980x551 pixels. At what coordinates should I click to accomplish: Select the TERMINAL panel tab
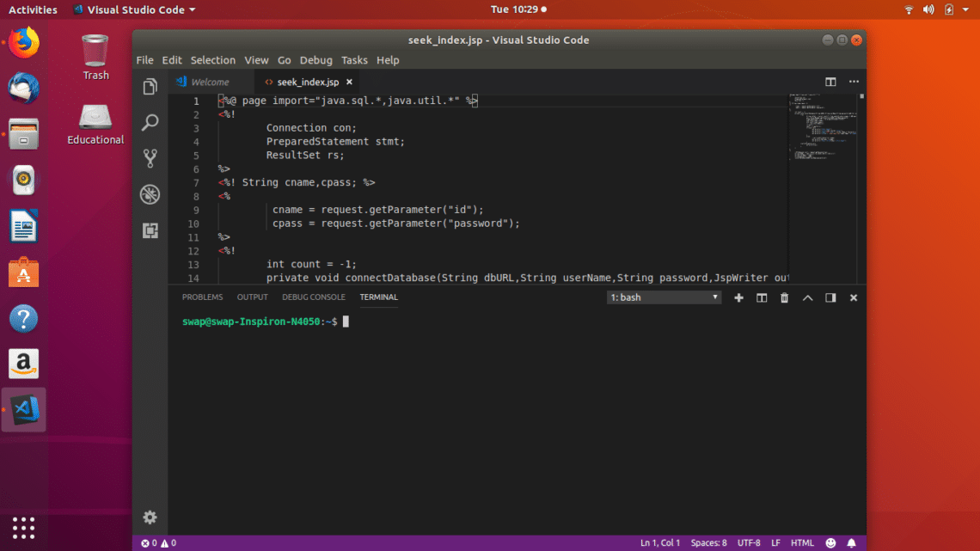pos(379,297)
